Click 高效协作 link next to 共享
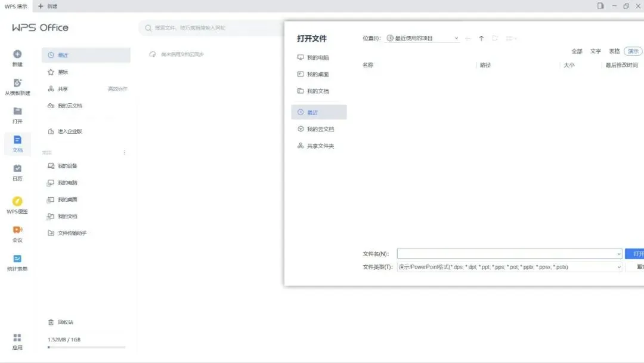This screenshot has height=363, width=644. click(x=117, y=89)
